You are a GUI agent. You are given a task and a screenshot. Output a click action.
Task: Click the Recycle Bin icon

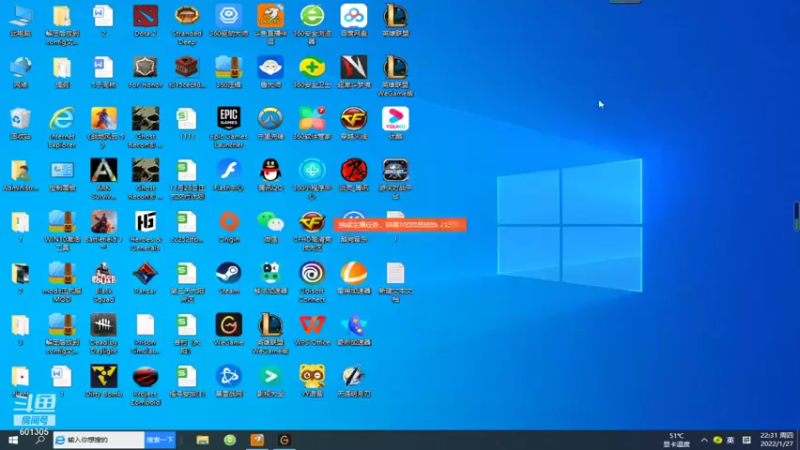pos(20,119)
